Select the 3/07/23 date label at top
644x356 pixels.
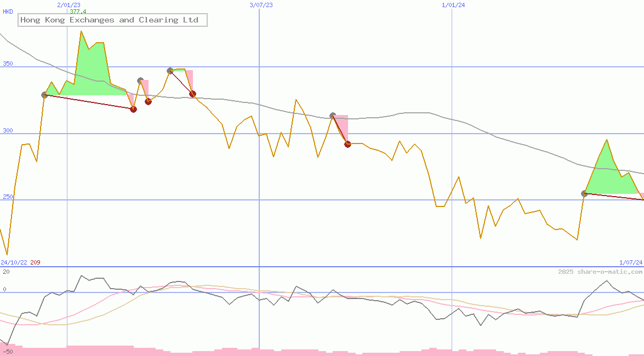coord(261,5)
